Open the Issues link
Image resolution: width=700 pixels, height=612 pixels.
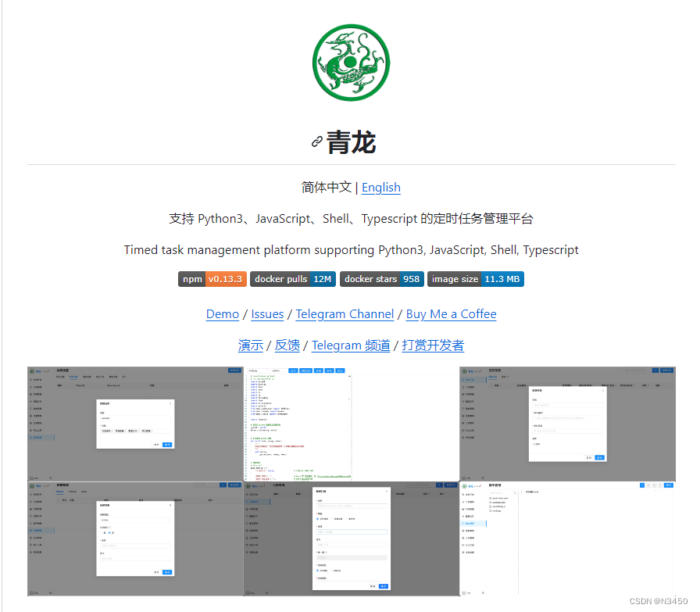tap(267, 314)
